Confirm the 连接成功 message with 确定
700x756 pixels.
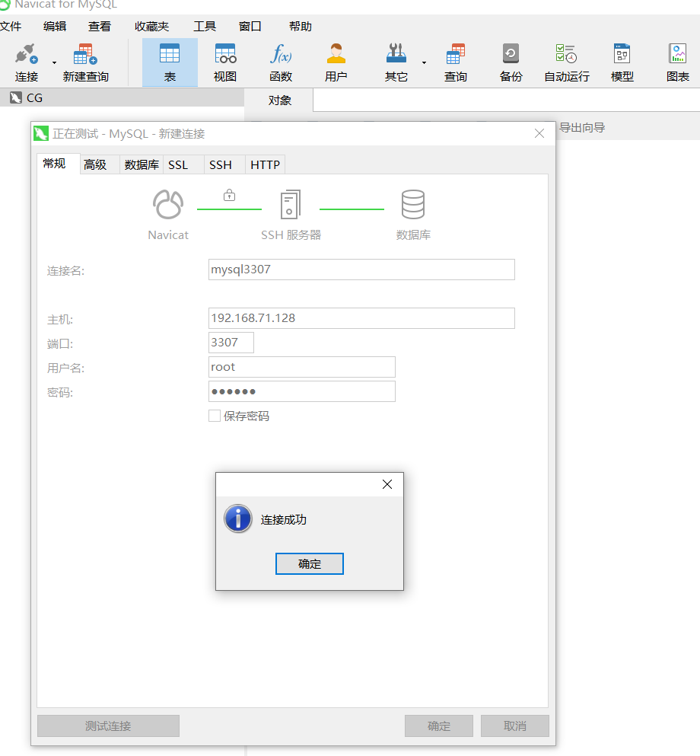point(309,563)
